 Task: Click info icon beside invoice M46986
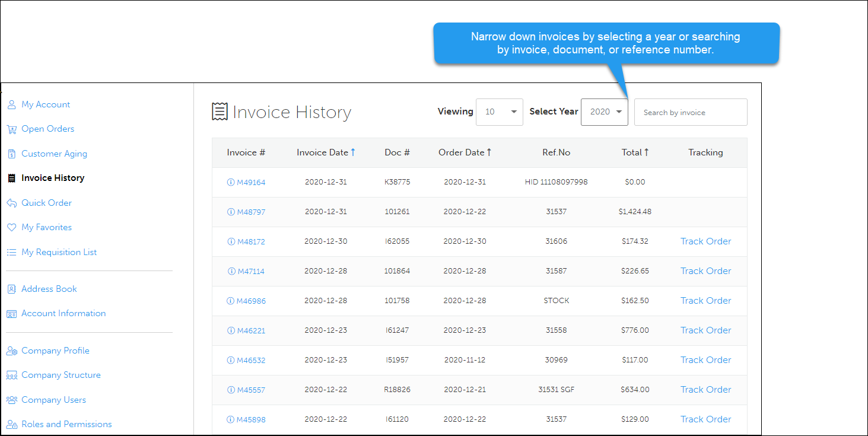pos(231,301)
